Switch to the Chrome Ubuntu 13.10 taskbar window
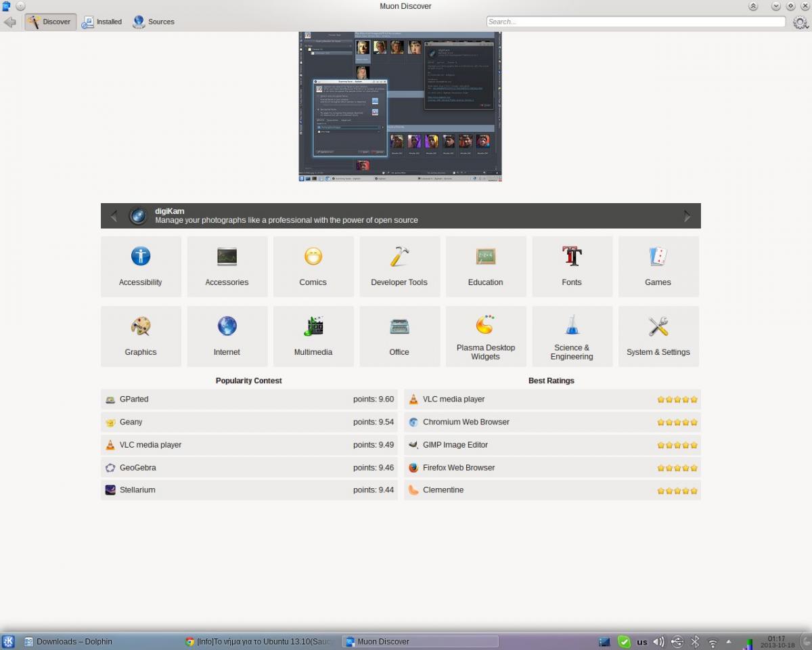 pos(259,641)
